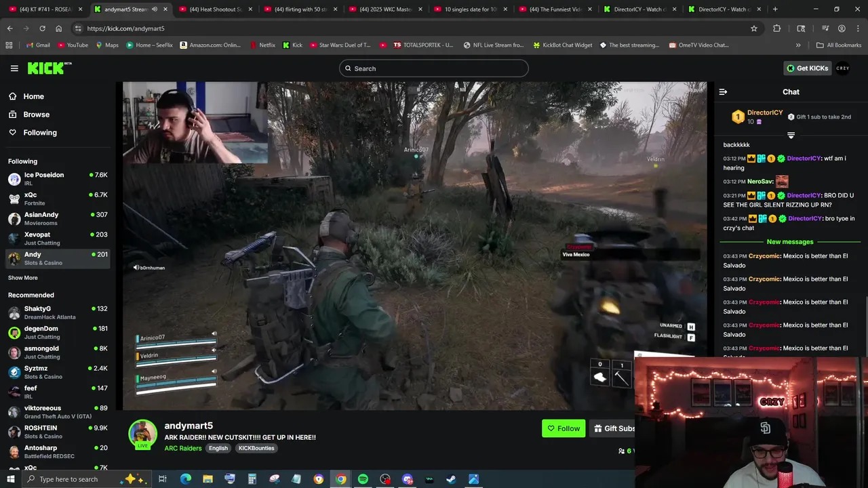The image size is (868, 488).
Task: Open the YouTube bookmark
Action: pyautogui.click(x=73, y=45)
